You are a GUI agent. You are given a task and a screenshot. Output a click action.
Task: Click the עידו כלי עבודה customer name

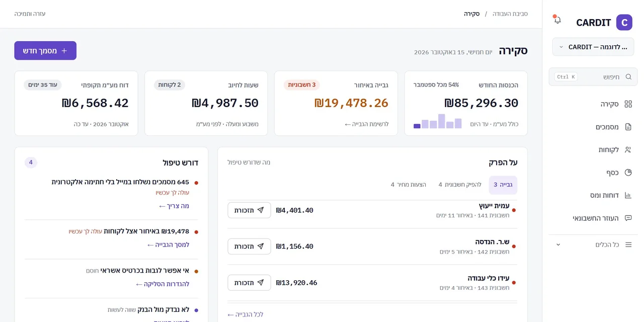click(x=489, y=278)
